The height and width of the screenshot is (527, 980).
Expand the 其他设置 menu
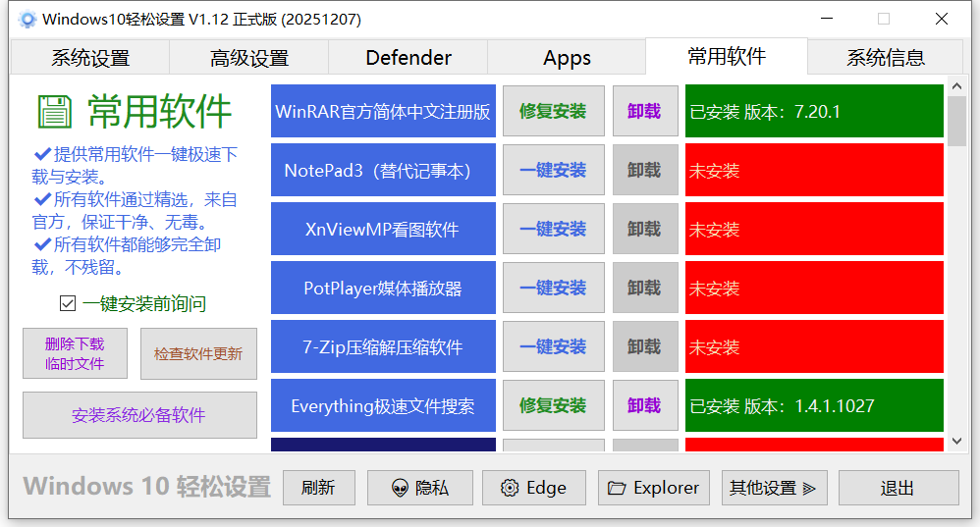[x=774, y=488]
